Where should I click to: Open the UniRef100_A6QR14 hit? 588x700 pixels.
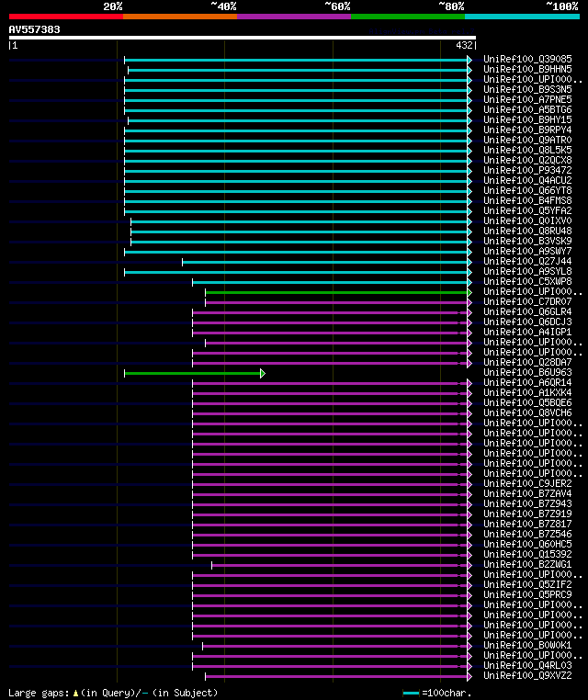[x=527, y=382]
